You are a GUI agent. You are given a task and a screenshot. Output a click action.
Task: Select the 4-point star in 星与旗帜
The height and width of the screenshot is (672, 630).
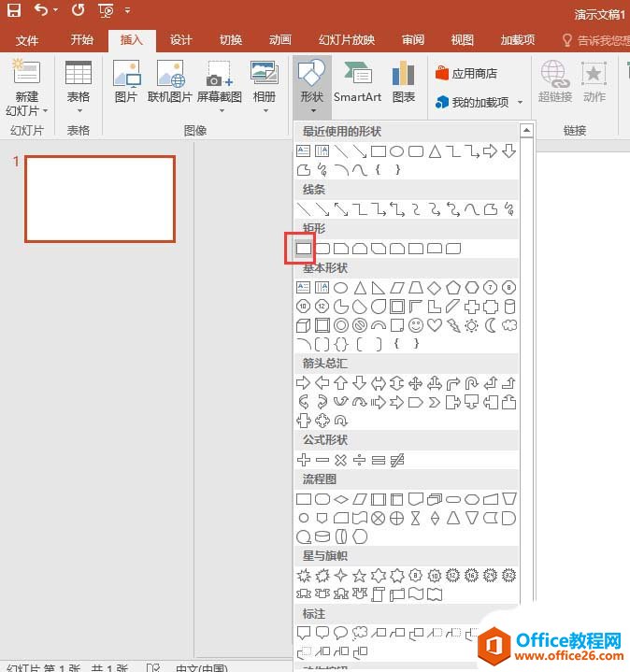[x=341, y=575]
